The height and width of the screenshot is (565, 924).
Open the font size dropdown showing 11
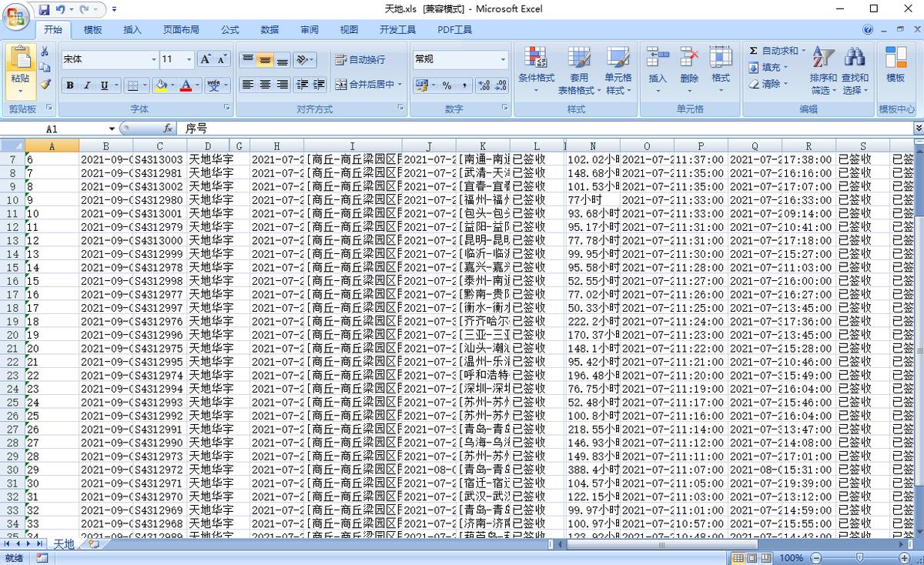click(x=189, y=59)
